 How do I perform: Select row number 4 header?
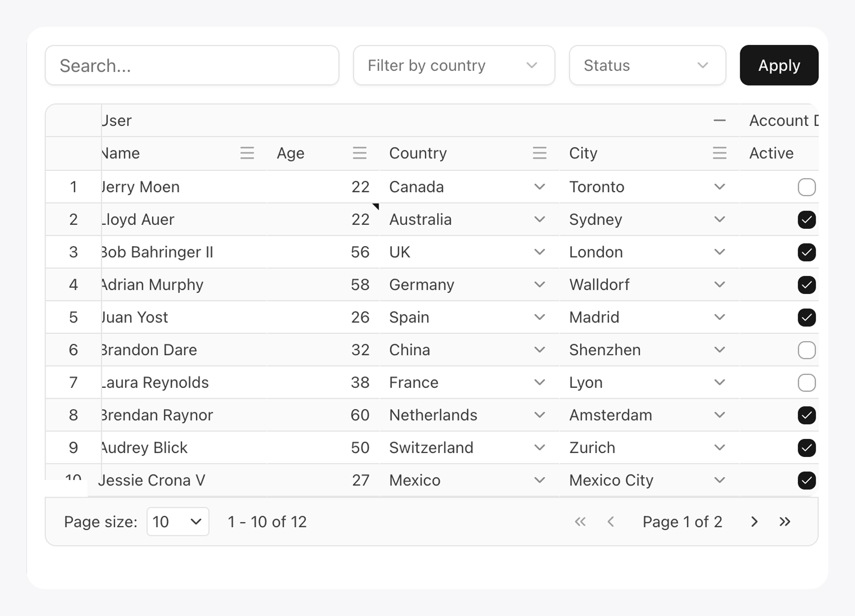click(73, 285)
